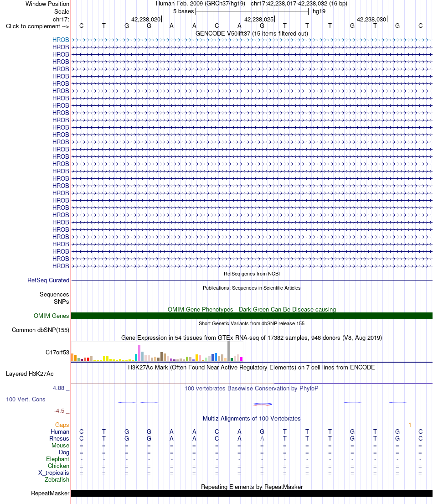Click the Layered H3K27Ac label
Image resolution: width=433 pixels, height=504 pixels.
[30, 374]
